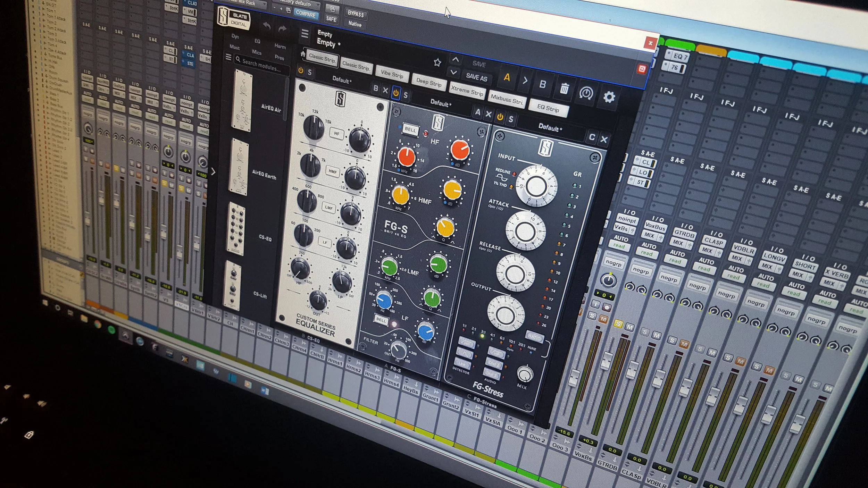Switch to the Dyn module tab
The image size is (868, 488).
235,36
